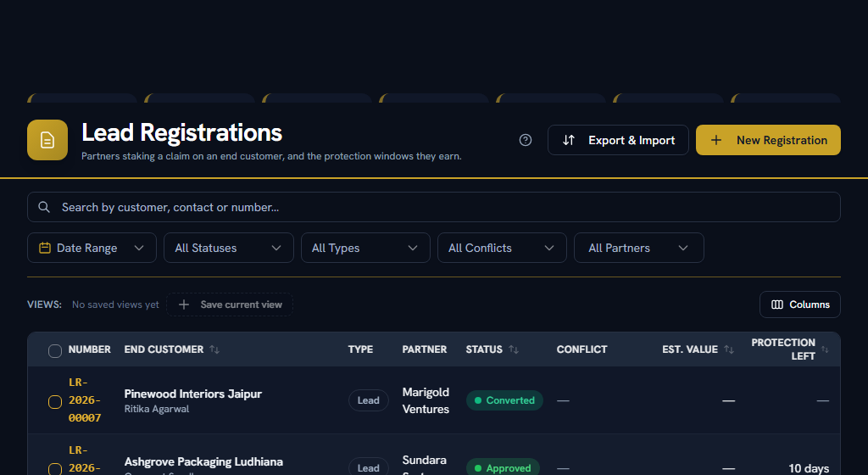868x475 pixels.
Task: Click the Lead Registrations document icon
Action: (x=47, y=140)
